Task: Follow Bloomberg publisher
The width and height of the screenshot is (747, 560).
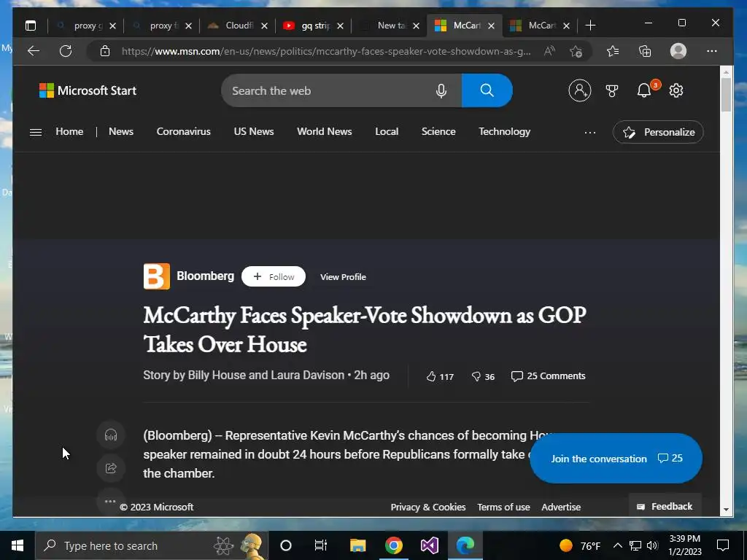Action: [274, 276]
